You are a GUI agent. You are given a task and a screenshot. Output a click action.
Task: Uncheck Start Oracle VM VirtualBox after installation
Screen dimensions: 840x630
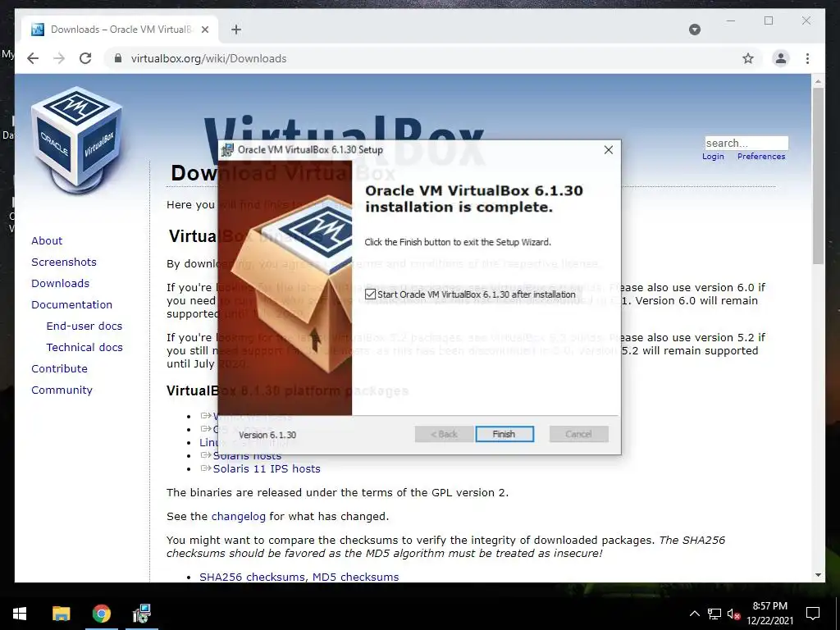pyautogui.click(x=370, y=294)
